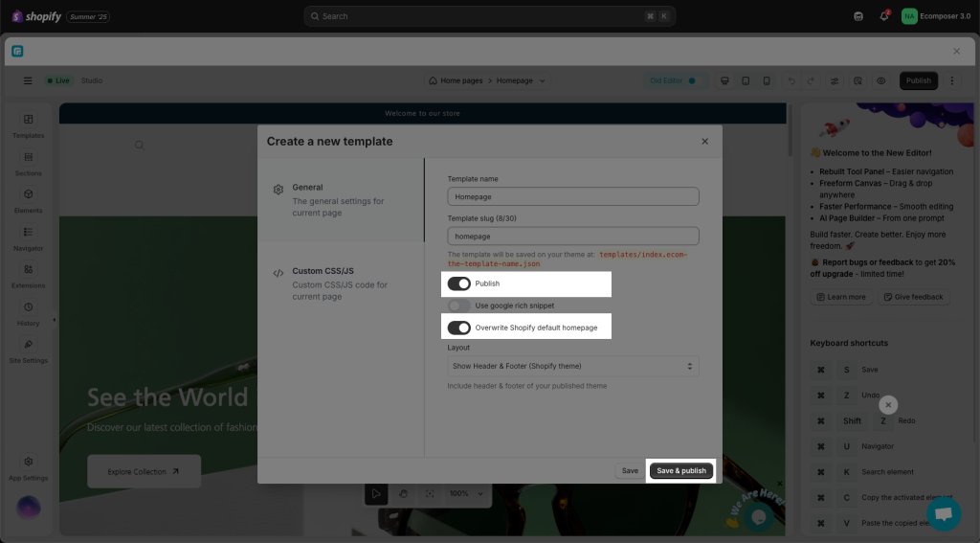The height and width of the screenshot is (543, 980).
Task: Open the History panel
Action: [28, 313]
